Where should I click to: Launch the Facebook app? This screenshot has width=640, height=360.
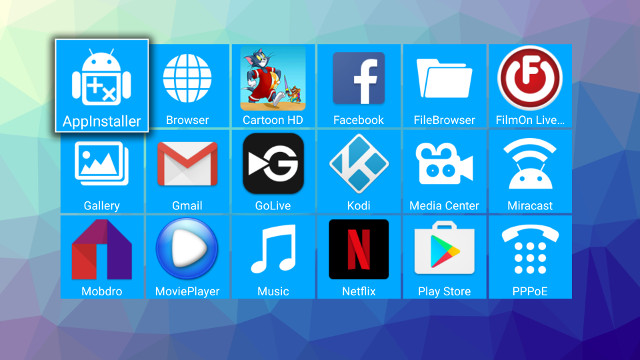coord(359,86)
